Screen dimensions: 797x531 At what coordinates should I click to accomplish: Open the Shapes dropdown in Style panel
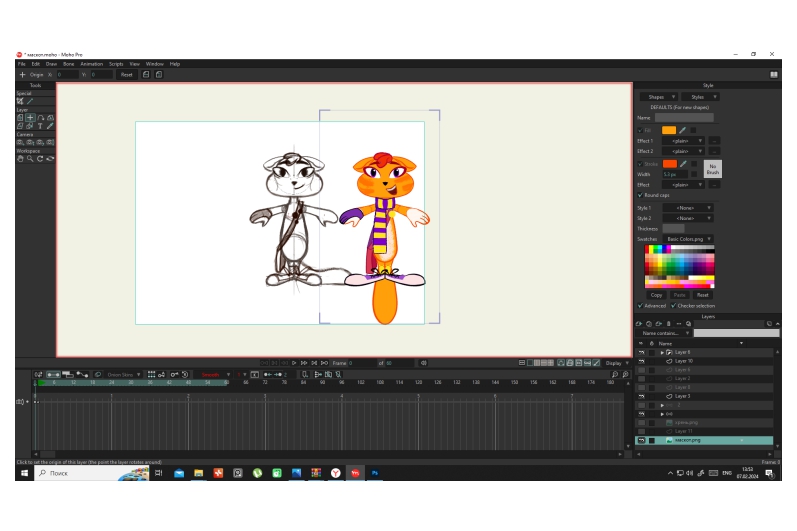tap(659, 97)
